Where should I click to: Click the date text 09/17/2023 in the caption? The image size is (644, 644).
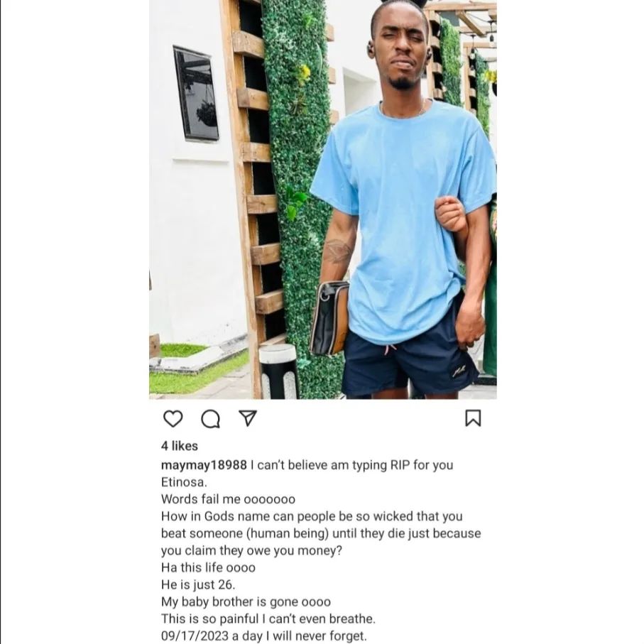click(195, 635)
